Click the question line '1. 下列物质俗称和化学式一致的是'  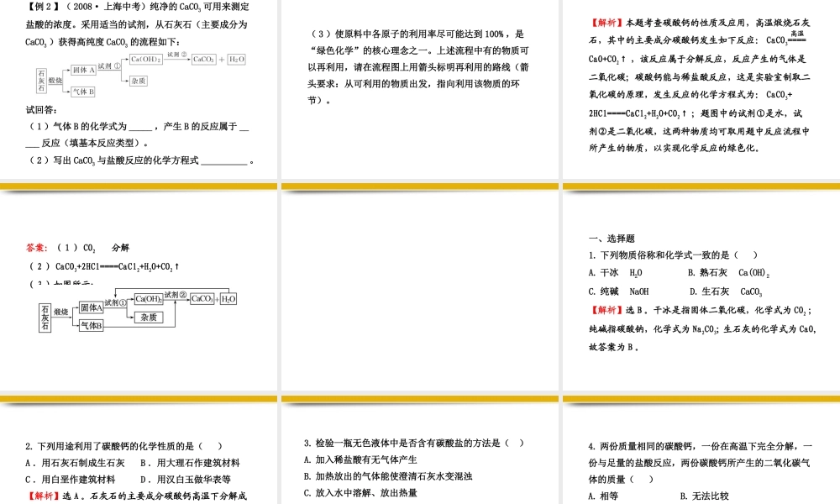coord(674,255)
